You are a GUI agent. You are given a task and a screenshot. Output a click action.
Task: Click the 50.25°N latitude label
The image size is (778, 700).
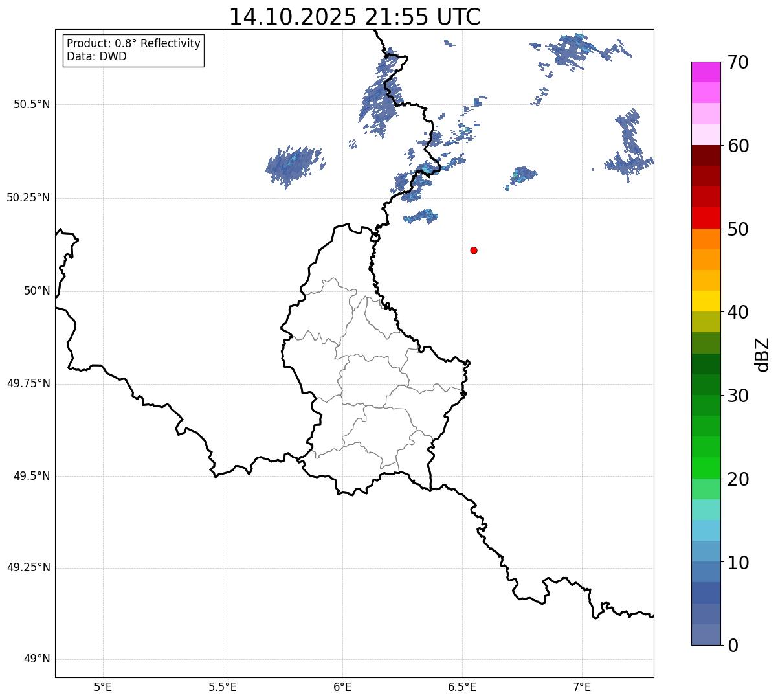click(28, 198)
